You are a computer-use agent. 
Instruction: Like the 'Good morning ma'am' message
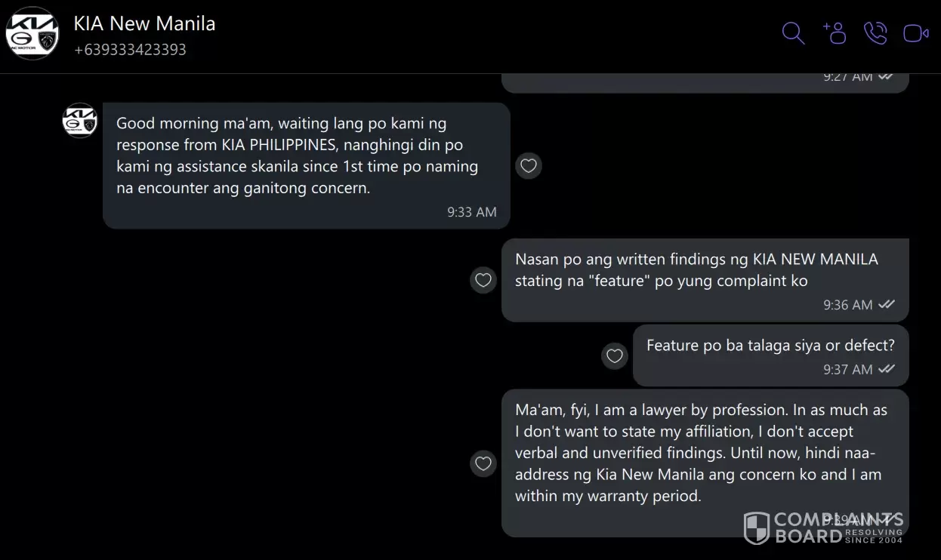coord(529,165)
